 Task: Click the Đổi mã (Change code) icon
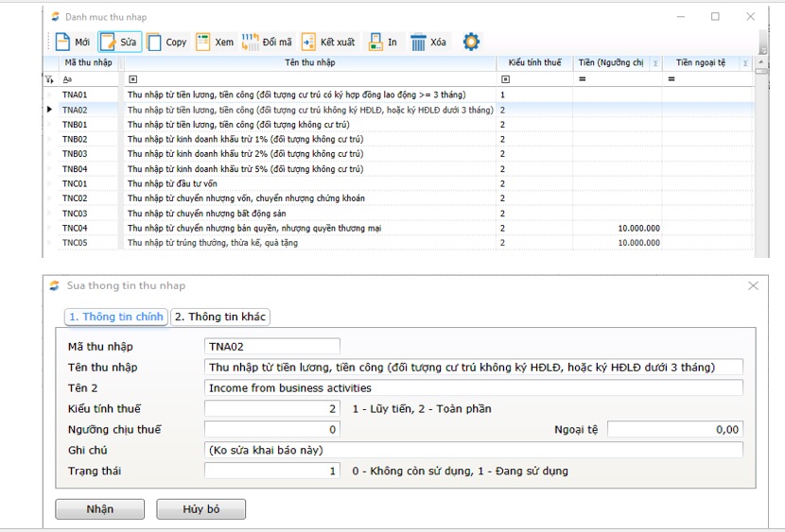pos(251,42)
